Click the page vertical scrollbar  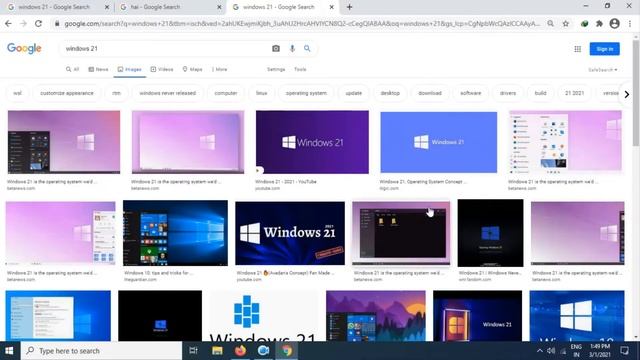point(636,92)
